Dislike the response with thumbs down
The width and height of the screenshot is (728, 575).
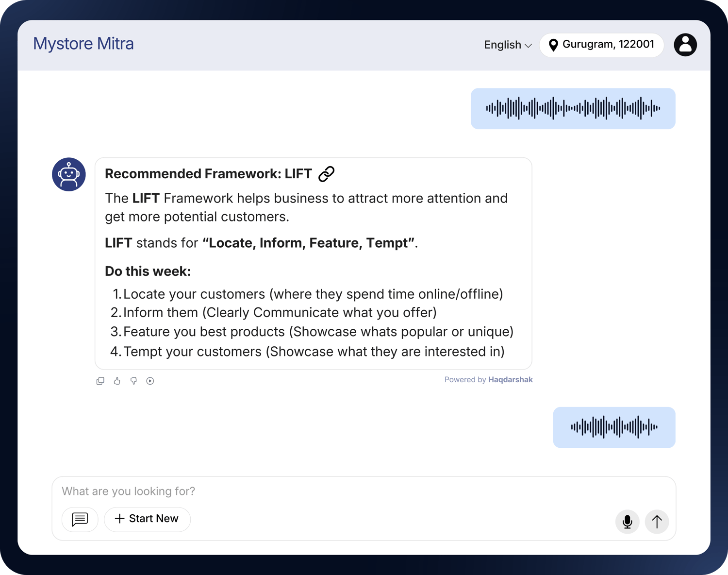pos(133,381)
